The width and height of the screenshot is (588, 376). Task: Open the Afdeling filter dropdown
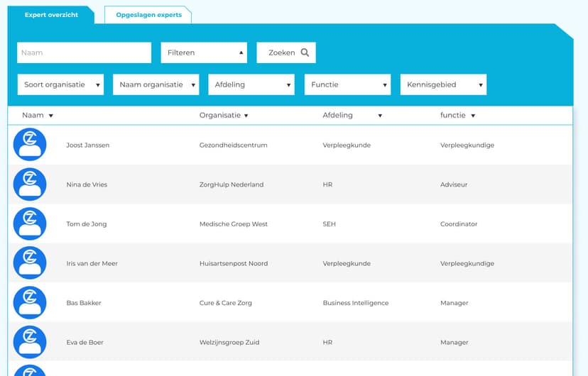pyautogui.click(x=251, y=84)
